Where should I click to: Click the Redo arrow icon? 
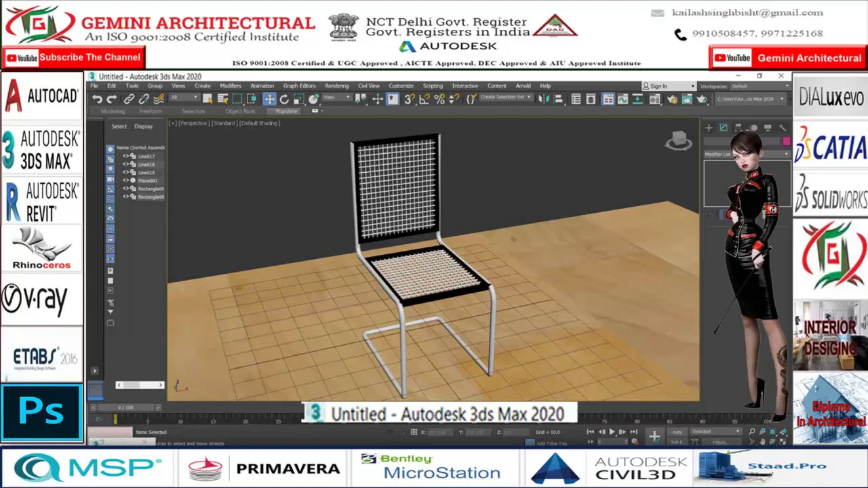(x=112, y=100)
